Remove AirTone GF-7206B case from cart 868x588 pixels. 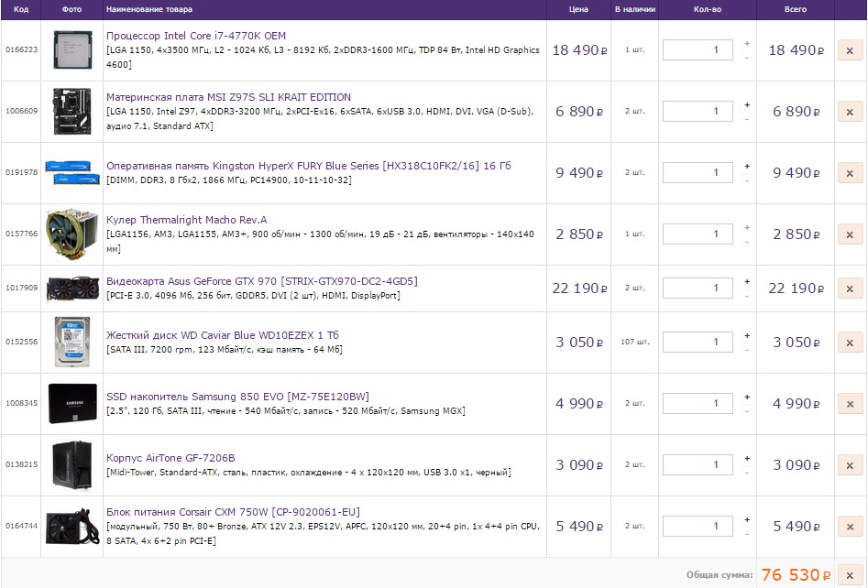(x=850, y=466)
